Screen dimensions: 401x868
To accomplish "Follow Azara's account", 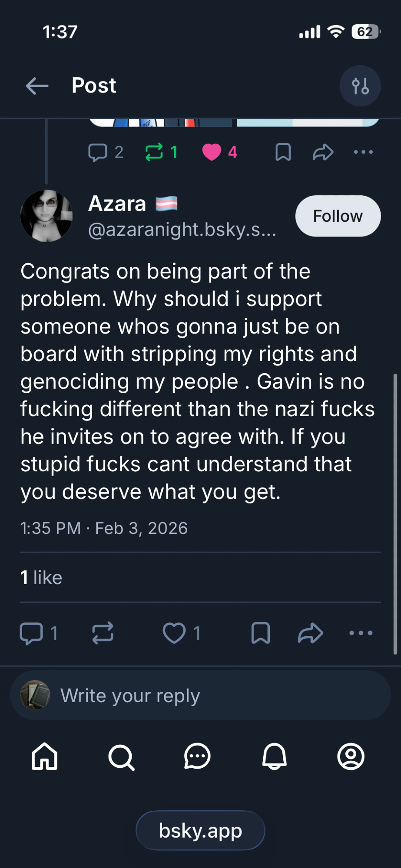I will [338, 216].
